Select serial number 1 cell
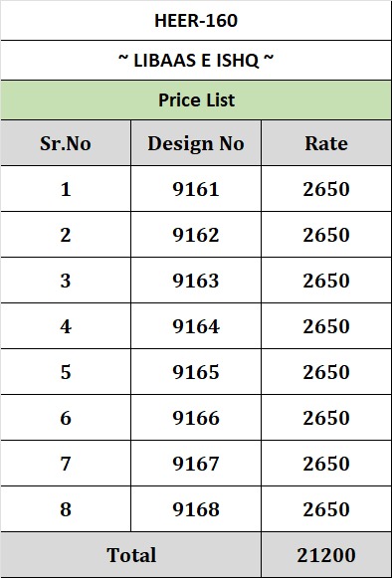Screen dimensions: 392x578 (66, 189)
